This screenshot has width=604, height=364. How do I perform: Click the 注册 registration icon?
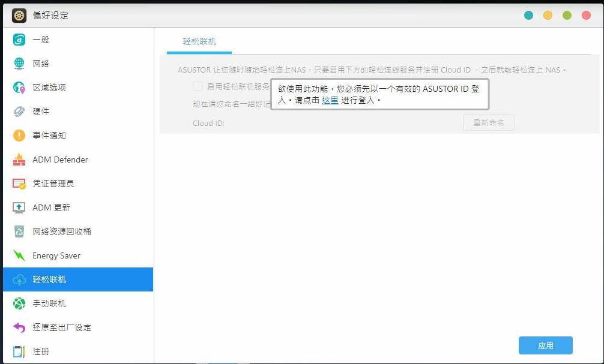18,351
